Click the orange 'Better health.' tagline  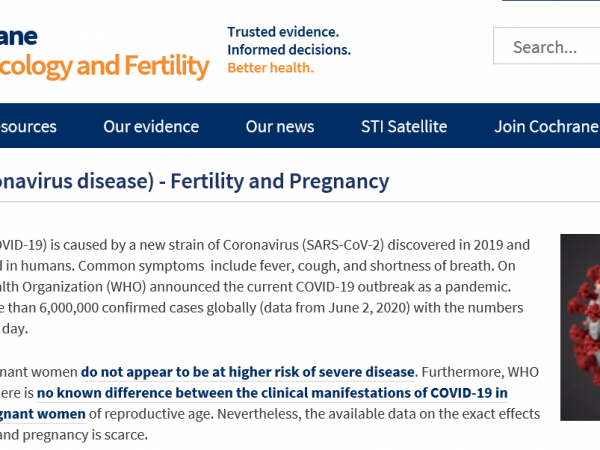coord(271,68)
